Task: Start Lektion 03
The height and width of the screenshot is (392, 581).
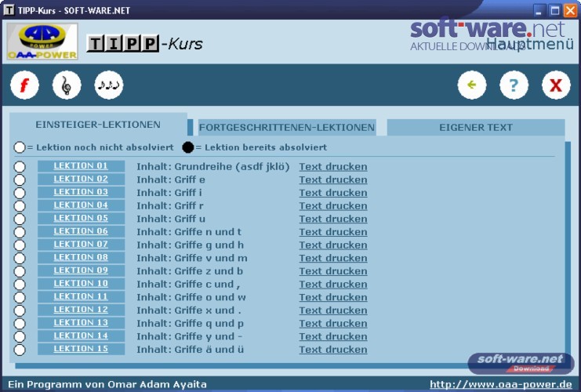Action: (x=81, y=192)
